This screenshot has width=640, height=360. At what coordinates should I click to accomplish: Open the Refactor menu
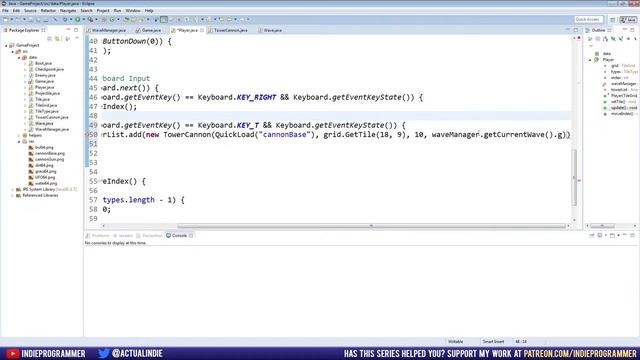click(x=48, y=11)
